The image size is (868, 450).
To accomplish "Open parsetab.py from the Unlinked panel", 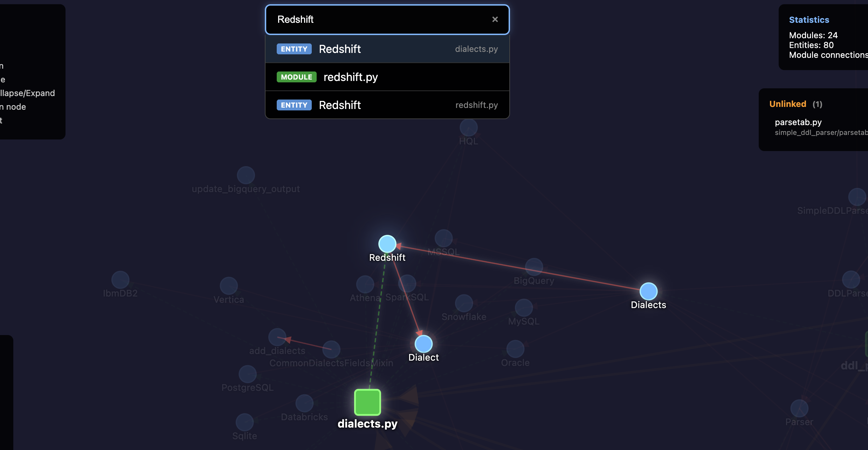I will point(798,122).
